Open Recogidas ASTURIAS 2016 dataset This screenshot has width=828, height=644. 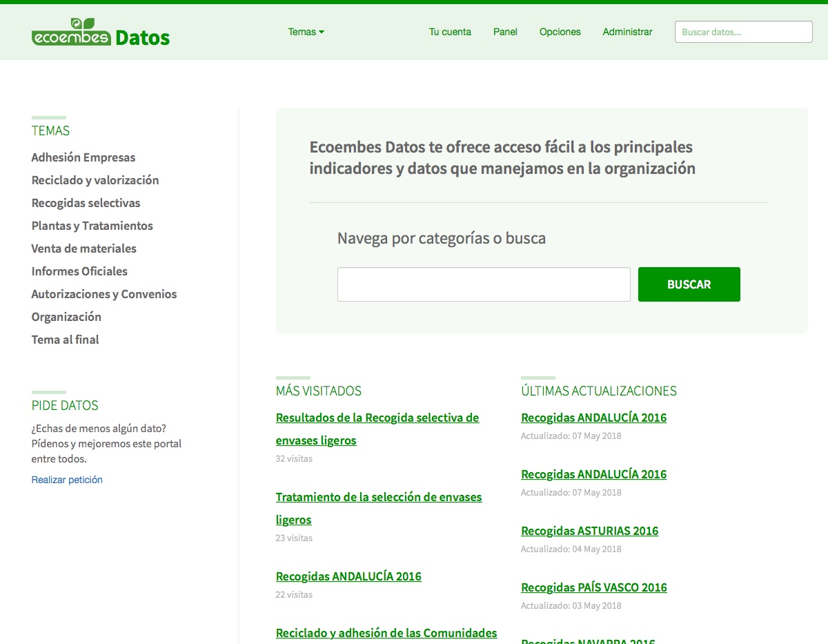coord(589,531)
